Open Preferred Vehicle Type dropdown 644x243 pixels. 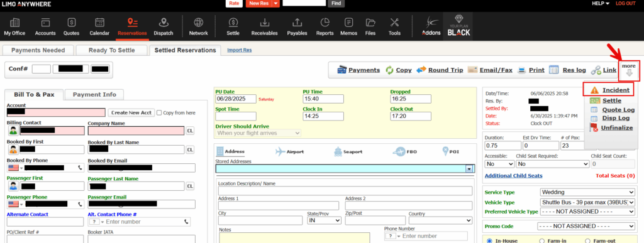point(588,212)
